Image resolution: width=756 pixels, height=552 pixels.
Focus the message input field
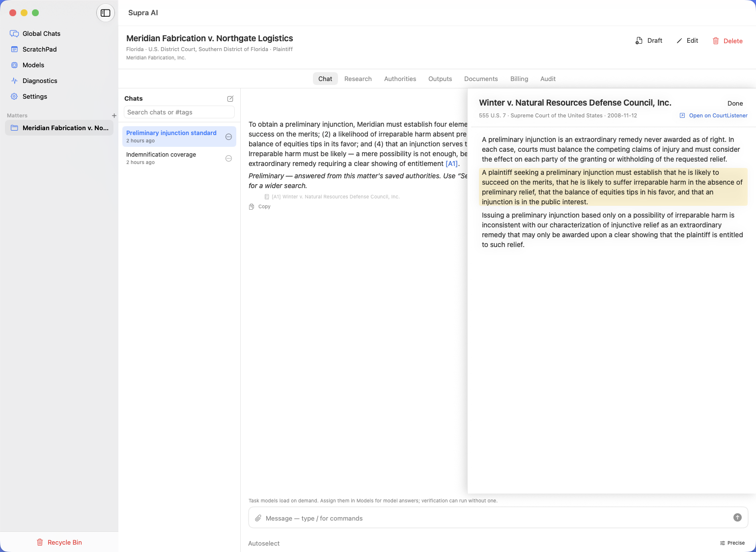(x=498, y=518)
